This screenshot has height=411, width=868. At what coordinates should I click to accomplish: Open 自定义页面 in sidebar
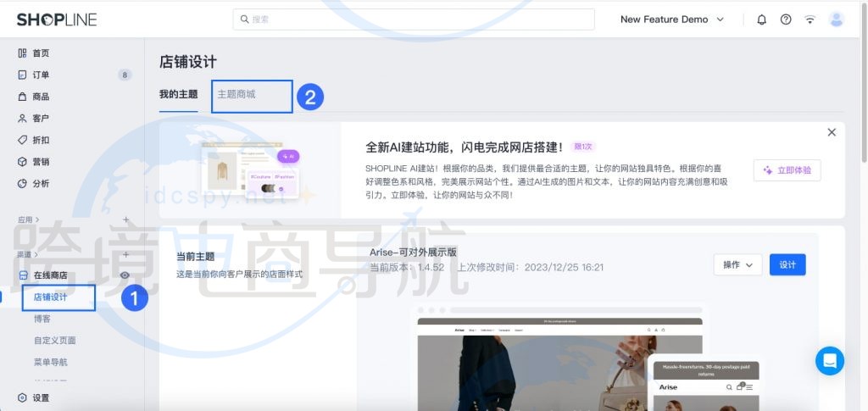pyautogui.click(x=55, y=340)
